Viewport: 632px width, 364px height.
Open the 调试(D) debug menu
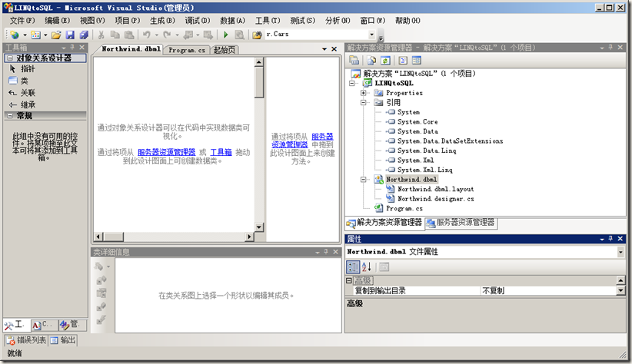[198, 21]
